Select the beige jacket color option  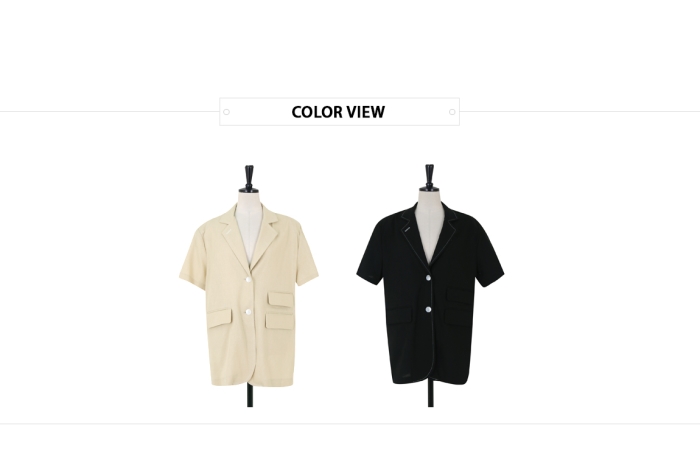click(x=249, y=286)
